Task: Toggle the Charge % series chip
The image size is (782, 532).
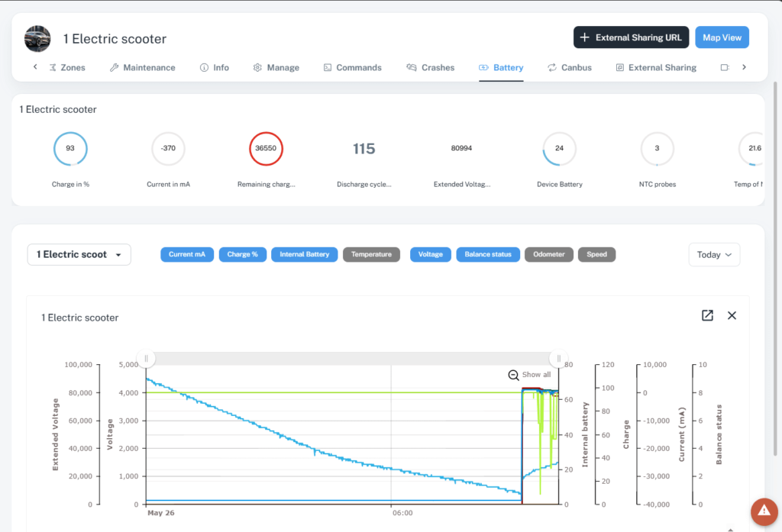Action: (242, 254)
